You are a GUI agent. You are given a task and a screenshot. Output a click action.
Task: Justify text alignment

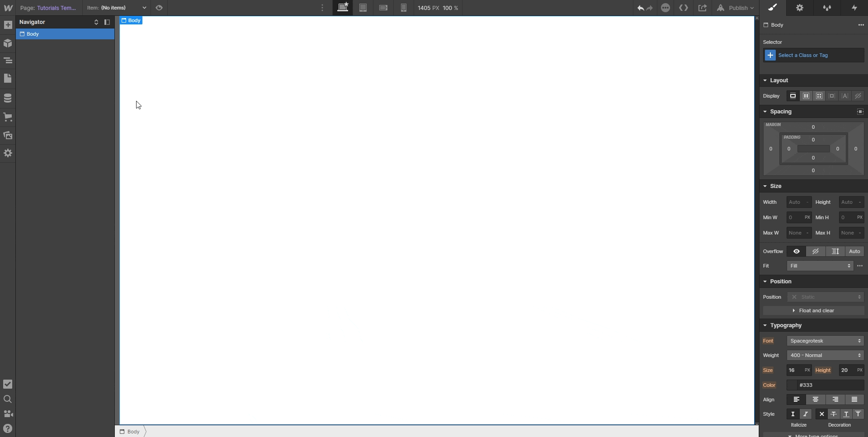click(x=854, y=399)
